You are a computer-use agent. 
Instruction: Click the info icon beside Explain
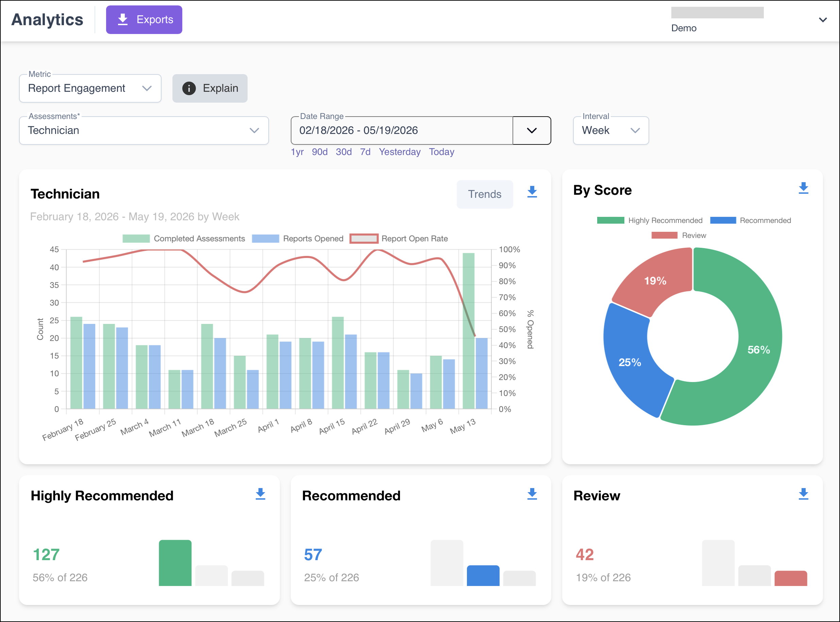tap(189, 88)
